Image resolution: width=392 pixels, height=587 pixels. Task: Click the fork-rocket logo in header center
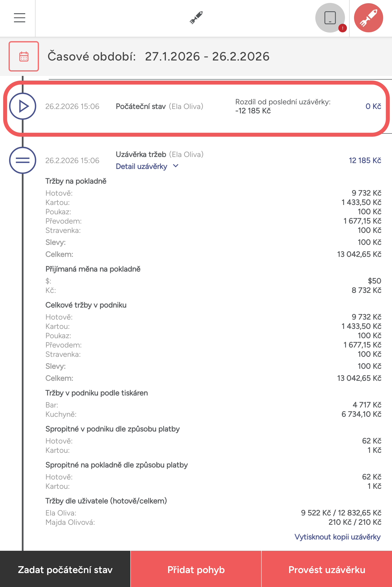click(x=196, y=18)
